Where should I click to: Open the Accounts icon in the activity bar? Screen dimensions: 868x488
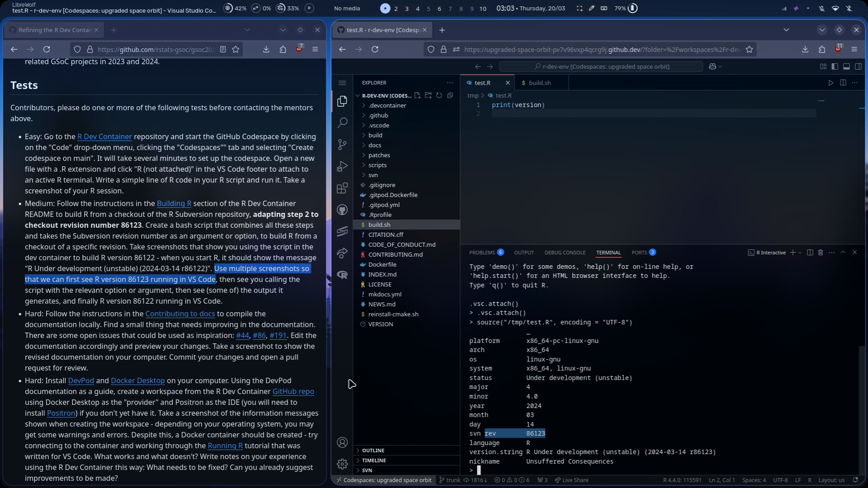coord(342,442)
